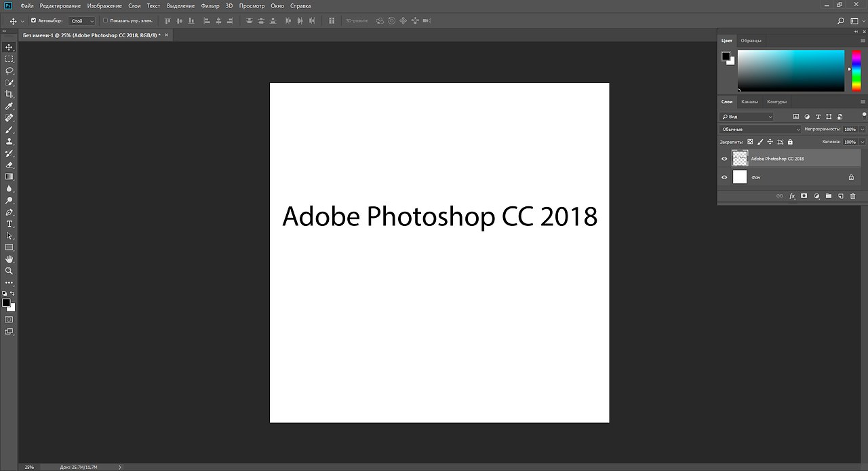Select the Hand tool
This screenshot has height=471, width=868.
coord(9,259)
